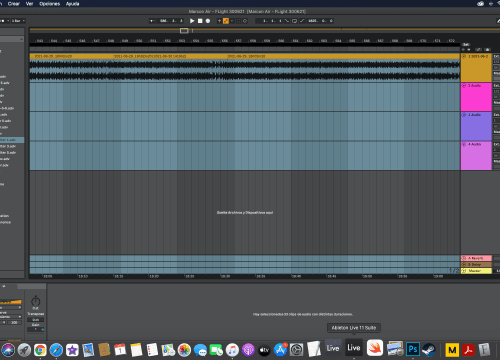Open Adobe Acrobat from the Dock
This screenshot has width=500, height=360.
pyautogui.click(x=468, y=350)
